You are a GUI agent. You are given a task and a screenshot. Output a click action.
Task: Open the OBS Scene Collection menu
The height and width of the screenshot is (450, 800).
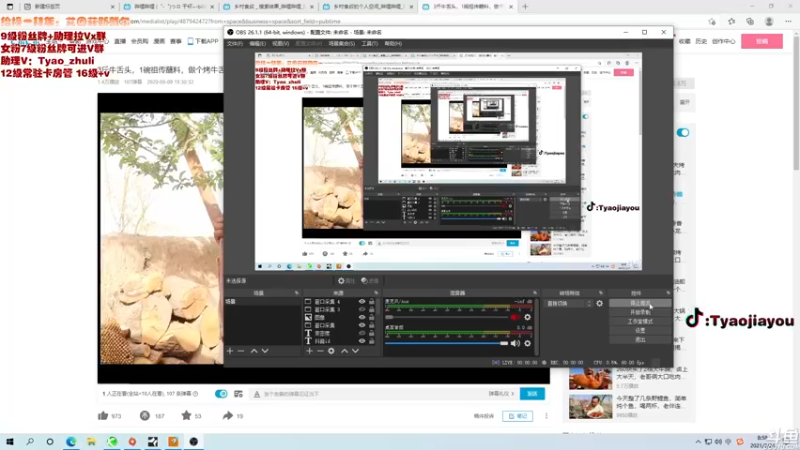point(341,44)
